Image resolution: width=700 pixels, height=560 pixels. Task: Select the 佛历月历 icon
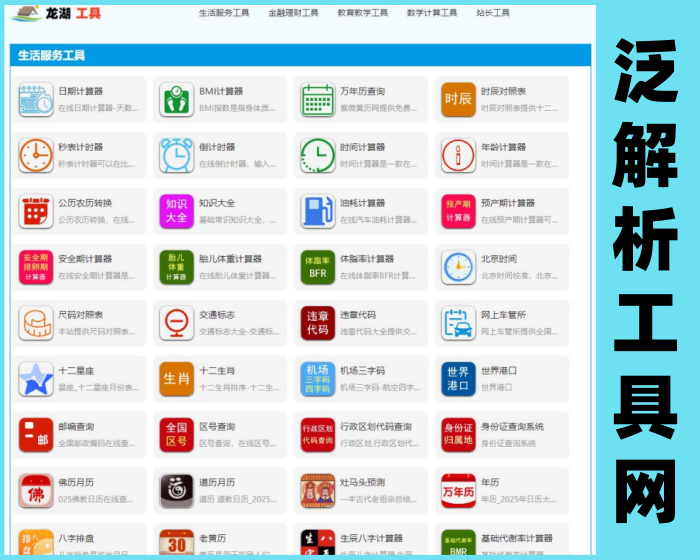tap(36, 491)
